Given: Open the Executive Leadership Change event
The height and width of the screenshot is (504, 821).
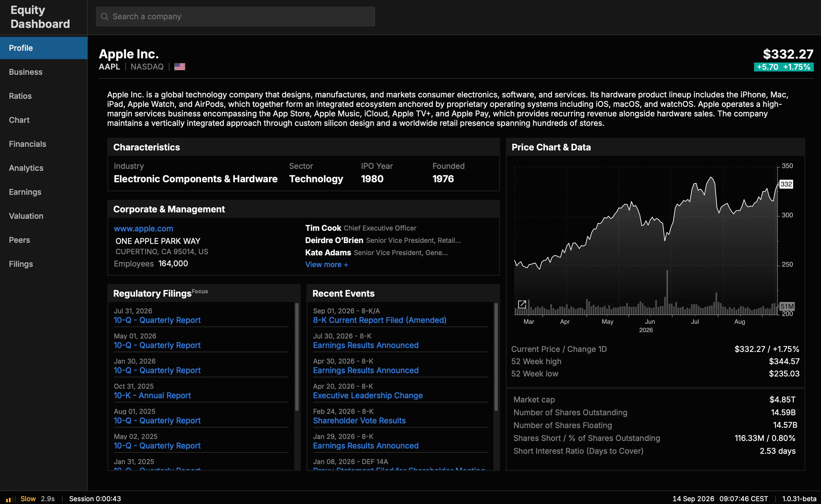Looking at the screenshot, I should point(368,395).
